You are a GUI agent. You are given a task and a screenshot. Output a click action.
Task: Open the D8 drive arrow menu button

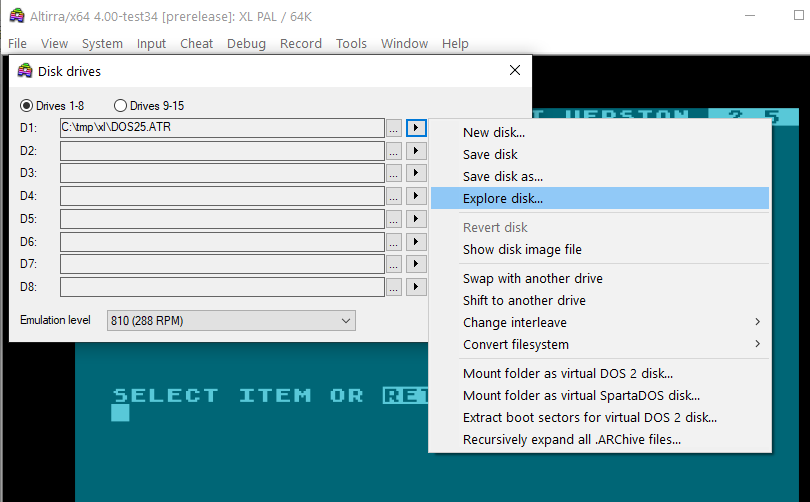tap(417, 288)
